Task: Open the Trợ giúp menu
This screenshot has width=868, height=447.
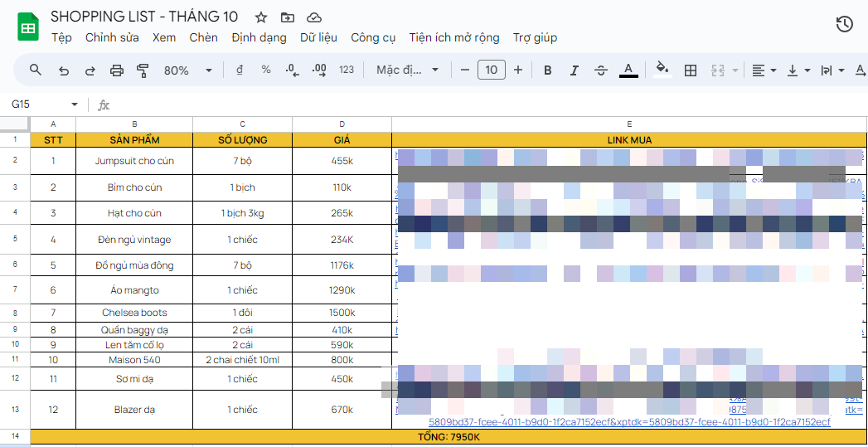Action: pos(535,37)
